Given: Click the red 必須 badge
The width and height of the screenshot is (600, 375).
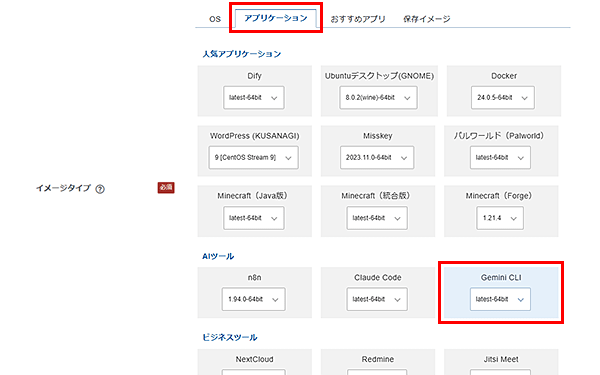Looking at the screenshot, I should tap(166, 188).
